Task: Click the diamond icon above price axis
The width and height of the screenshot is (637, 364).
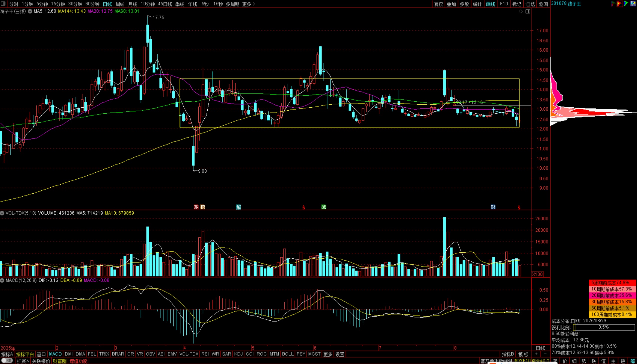Action: click(521, 11)
